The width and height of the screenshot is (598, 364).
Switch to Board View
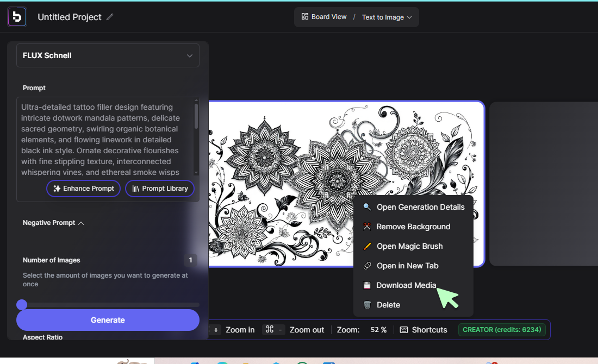click(x=324, y=17)
